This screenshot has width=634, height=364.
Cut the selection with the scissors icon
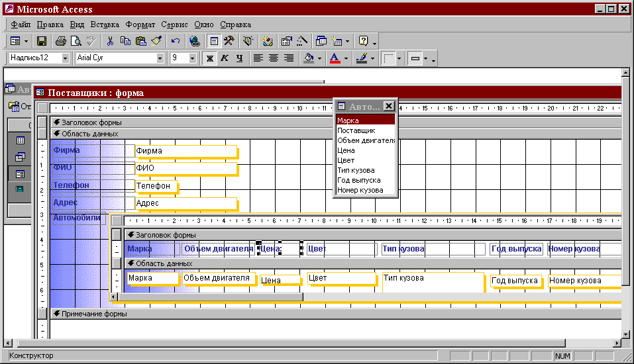point(110,41)
